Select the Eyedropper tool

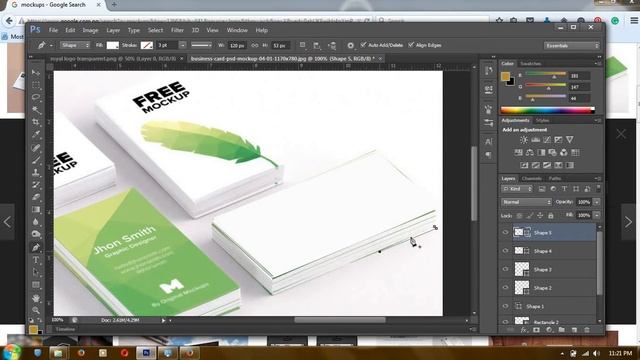click(x=36, y=134)
